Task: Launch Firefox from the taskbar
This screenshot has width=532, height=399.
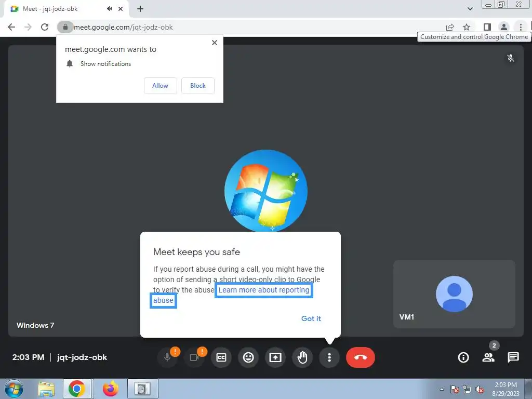Action: coord(111,389)
